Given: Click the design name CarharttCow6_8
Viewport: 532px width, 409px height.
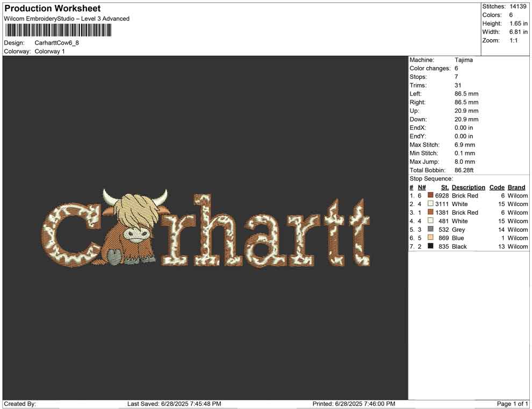Looking at the screenshot, I should tap(56, 43).
